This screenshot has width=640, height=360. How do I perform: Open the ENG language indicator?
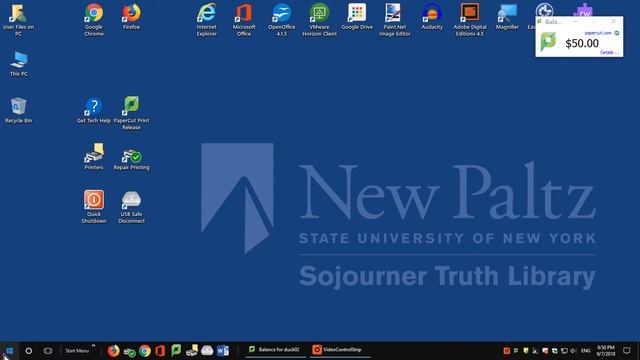point(586,351)
